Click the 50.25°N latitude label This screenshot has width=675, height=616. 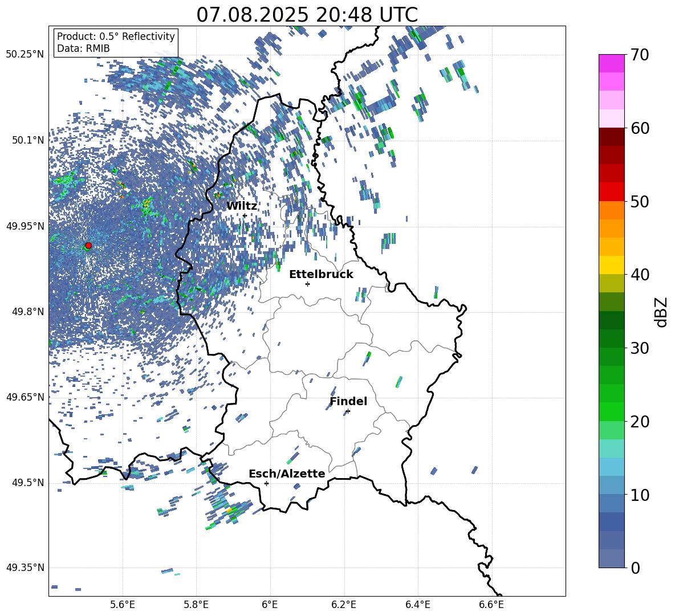pos(25,55)
